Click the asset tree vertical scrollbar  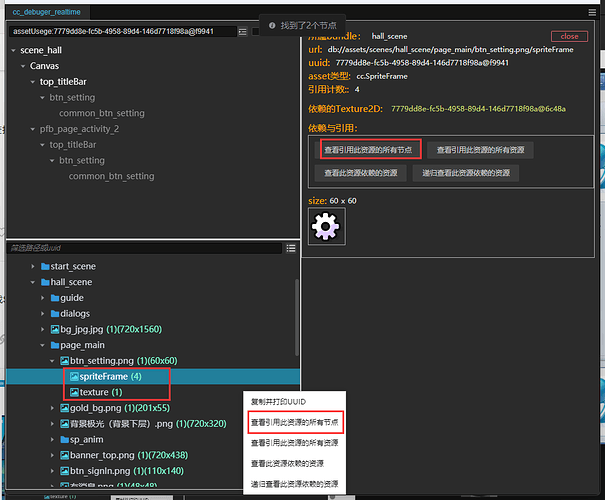click(296, 317)
